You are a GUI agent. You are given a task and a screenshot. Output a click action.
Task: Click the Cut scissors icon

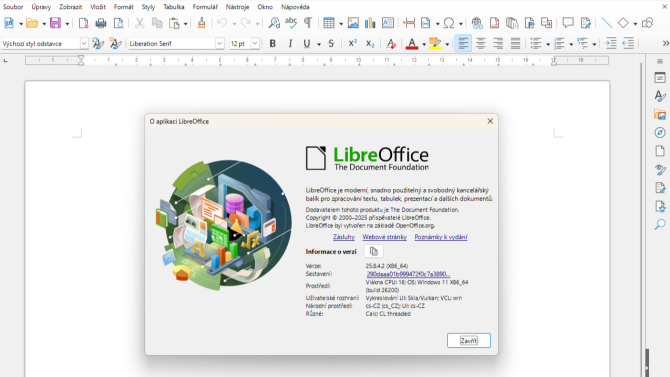[139, 23]
